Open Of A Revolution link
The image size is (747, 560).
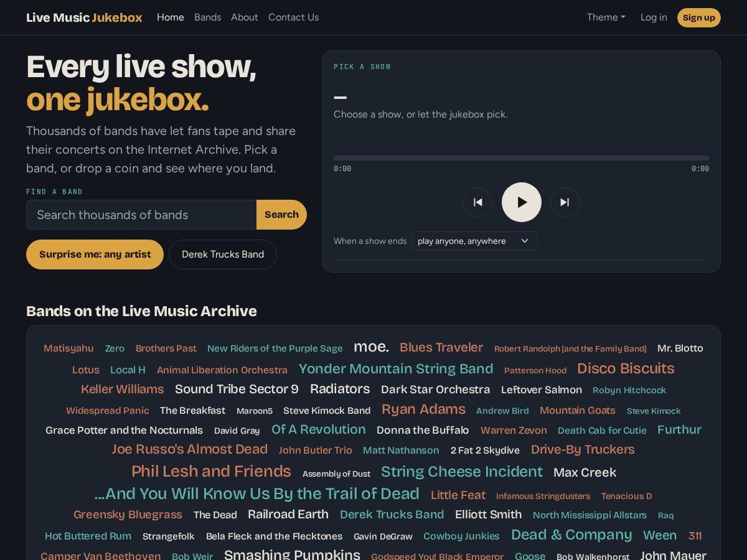coord(318,429)
